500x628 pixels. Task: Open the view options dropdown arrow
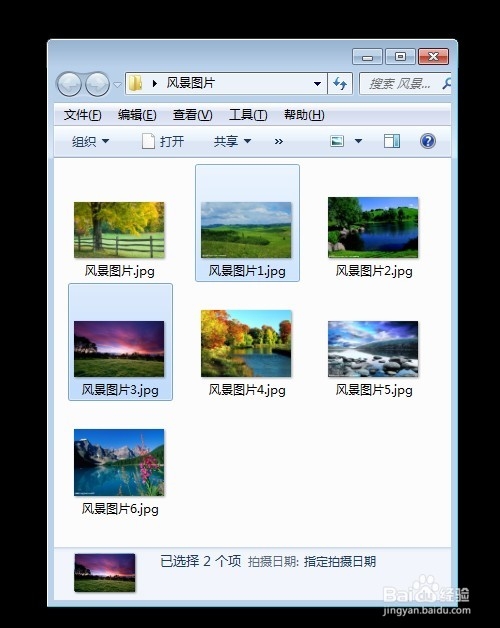359,141
